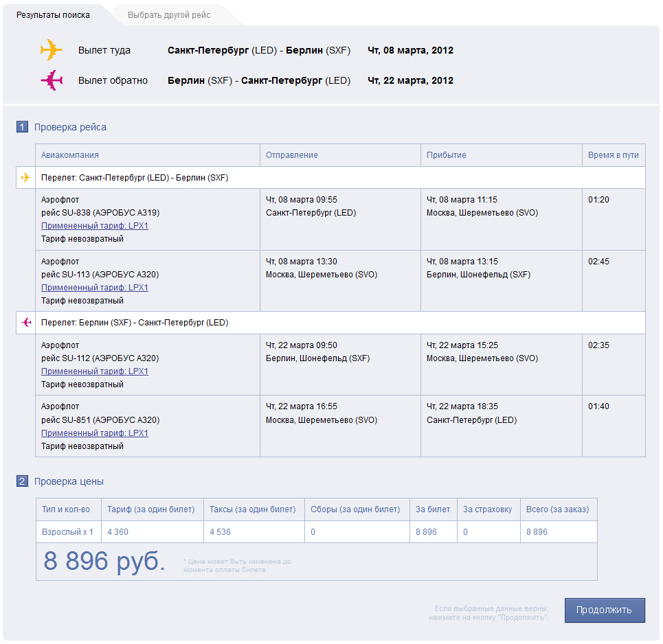
Task: Click the Отправление column header
Action: coord(292,155)
